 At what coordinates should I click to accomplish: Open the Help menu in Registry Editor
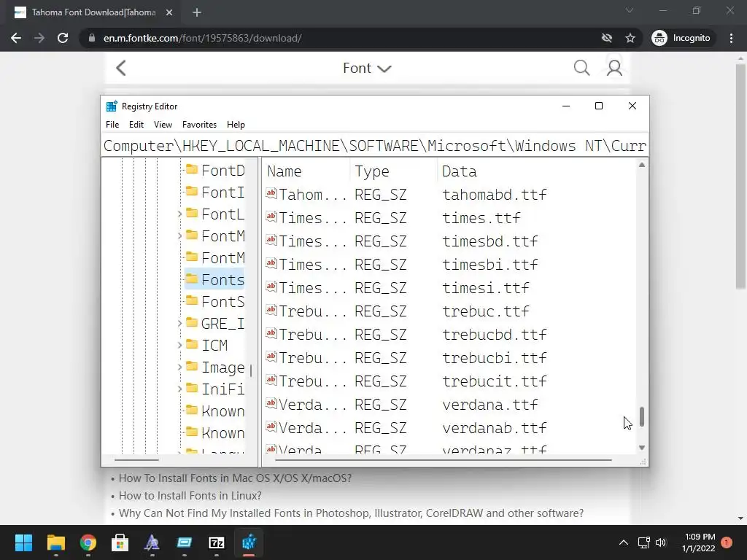coord(236,124)
